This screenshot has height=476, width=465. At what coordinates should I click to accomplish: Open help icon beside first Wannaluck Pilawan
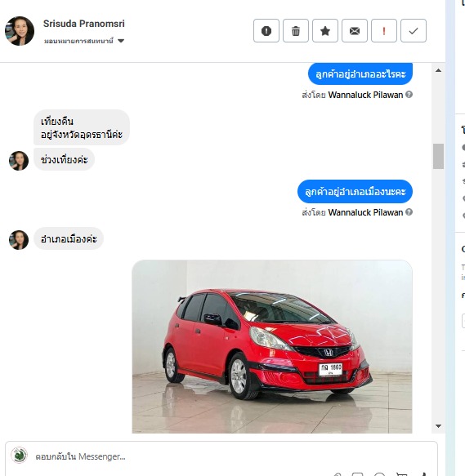(x=409, y=95)
